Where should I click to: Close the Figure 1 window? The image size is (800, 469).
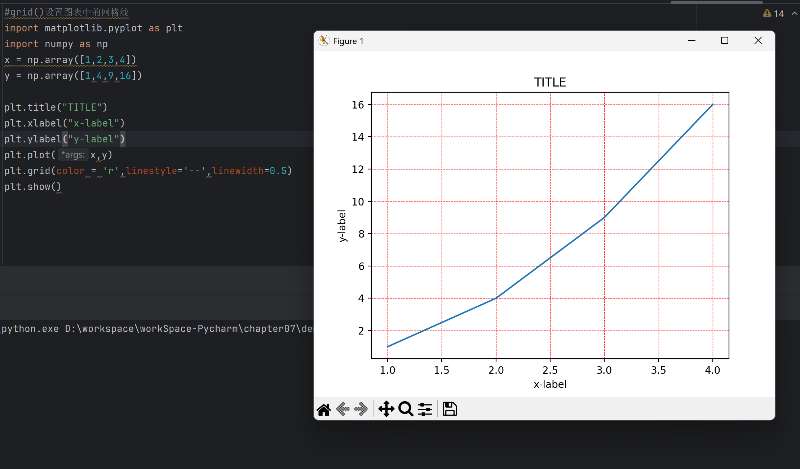(758, 41)
